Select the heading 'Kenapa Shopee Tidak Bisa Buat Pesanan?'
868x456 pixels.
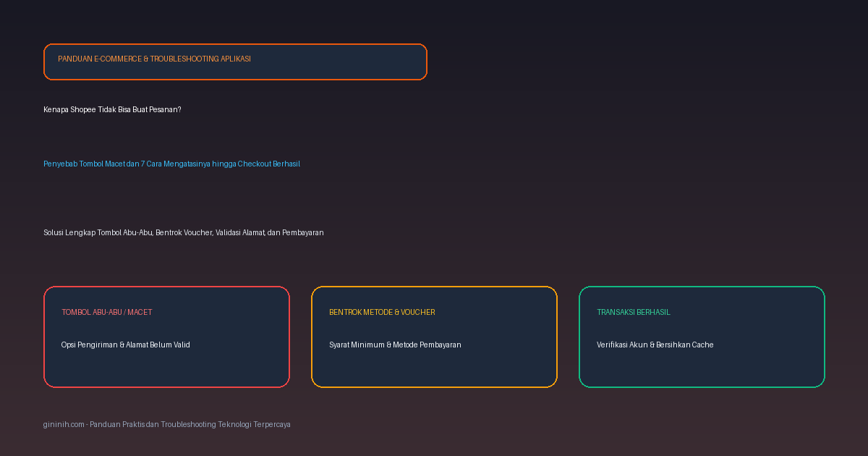click(112, 109)
